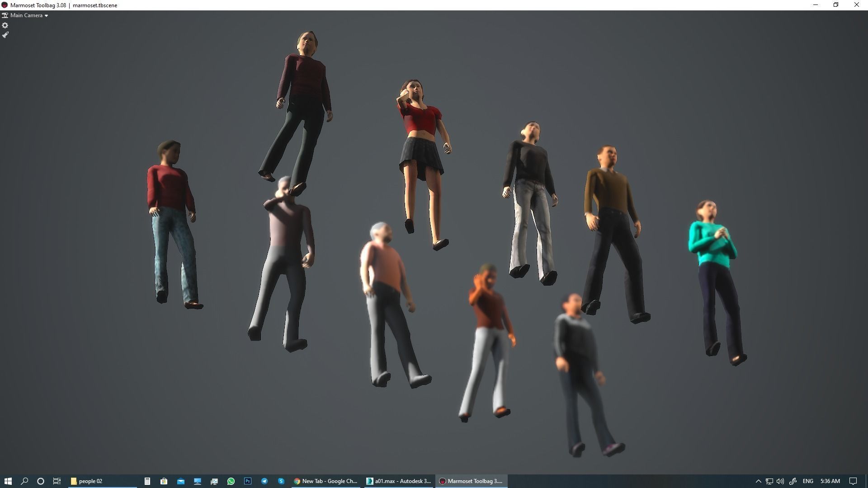Click the brush tool icon under the gear

[5, 35]
